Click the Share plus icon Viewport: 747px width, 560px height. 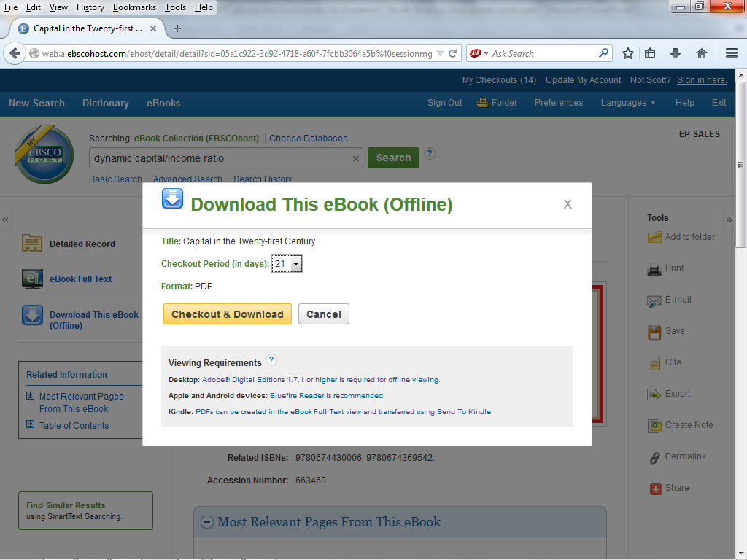coord(656,489)
